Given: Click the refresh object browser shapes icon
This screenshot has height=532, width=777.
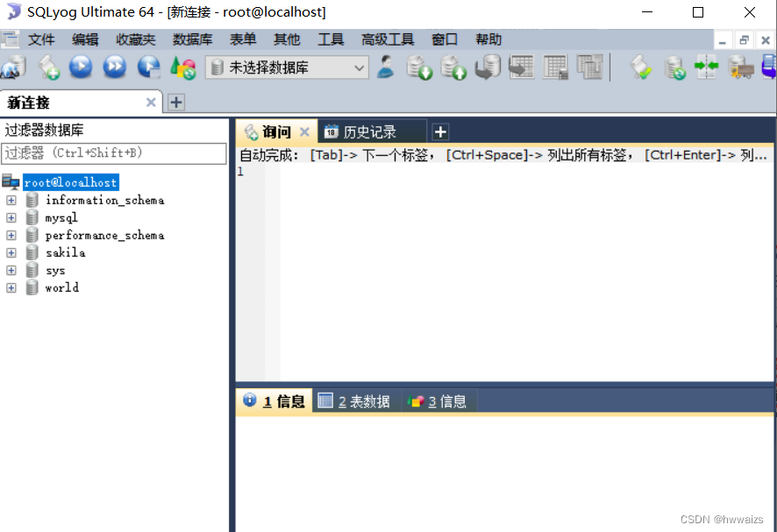Looking at the screenshot, I should tap(183, 67).
